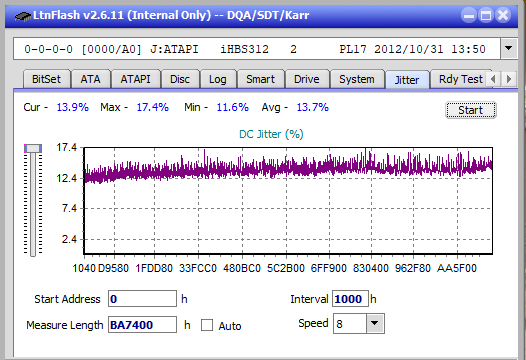Click the y-axis label 7.4
Screen dimensions: 526x360
click(69, 208)
